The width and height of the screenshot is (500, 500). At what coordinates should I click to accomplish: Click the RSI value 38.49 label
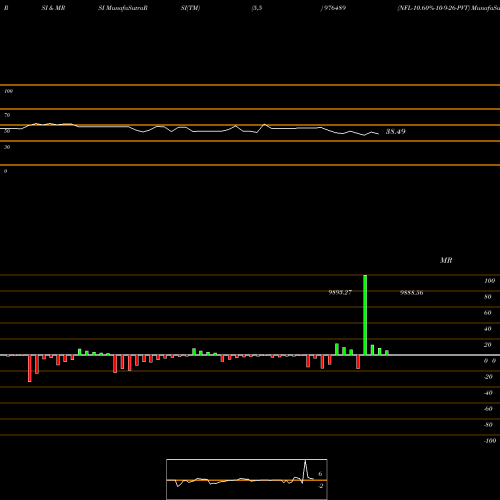[395, 131]
